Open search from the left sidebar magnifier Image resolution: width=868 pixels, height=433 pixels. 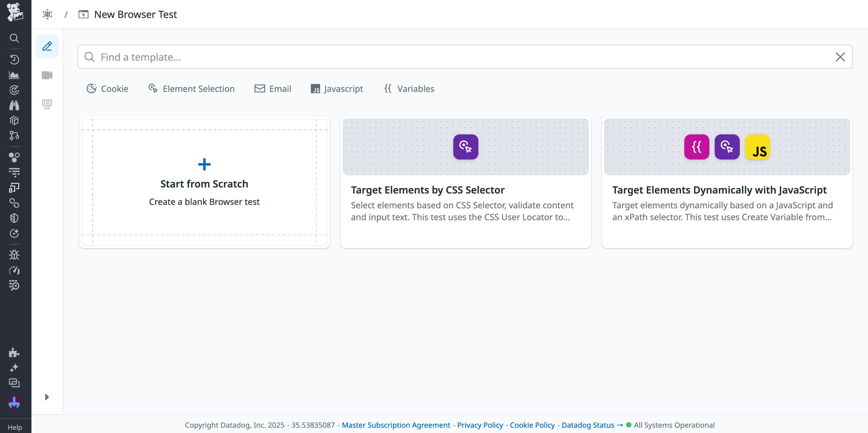coord(14,38)
